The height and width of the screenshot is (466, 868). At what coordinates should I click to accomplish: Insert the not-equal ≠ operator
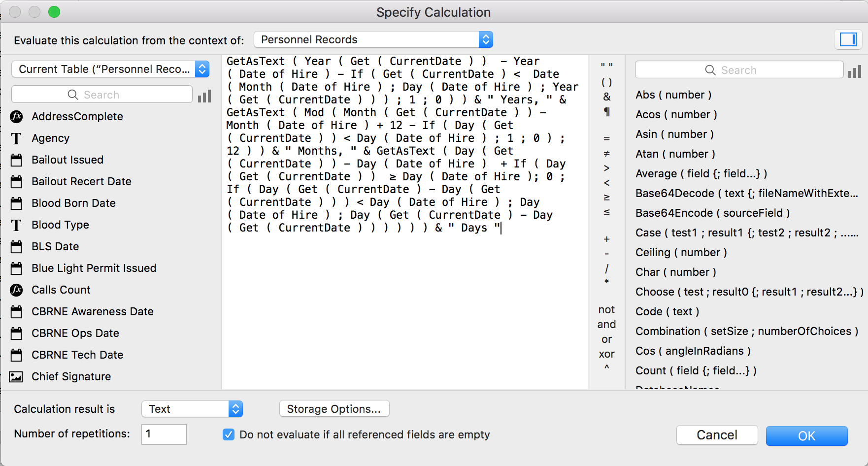coord(607,154)
